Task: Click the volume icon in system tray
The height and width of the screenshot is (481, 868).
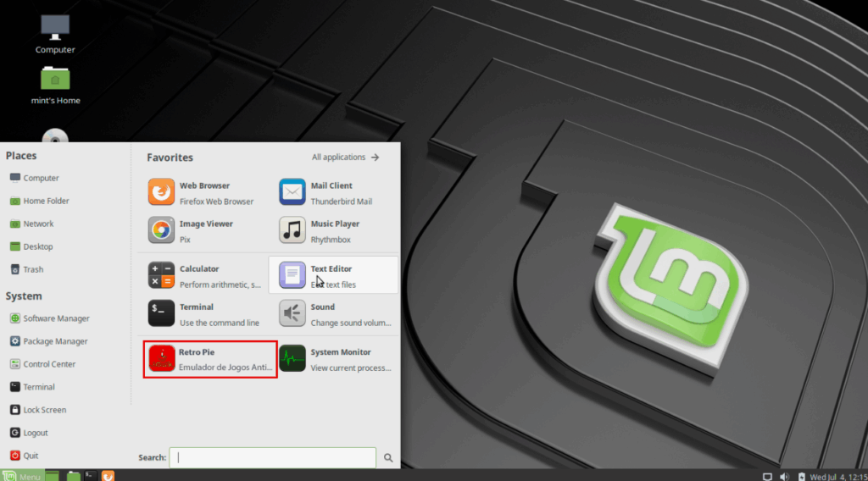Action: click(784, 477)
